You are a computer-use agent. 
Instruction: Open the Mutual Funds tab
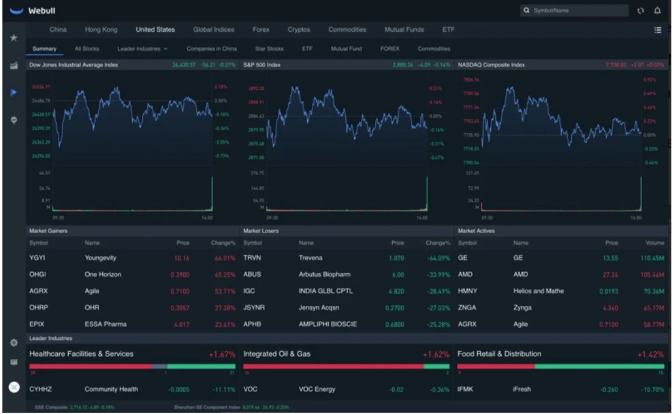coord(404,30)
